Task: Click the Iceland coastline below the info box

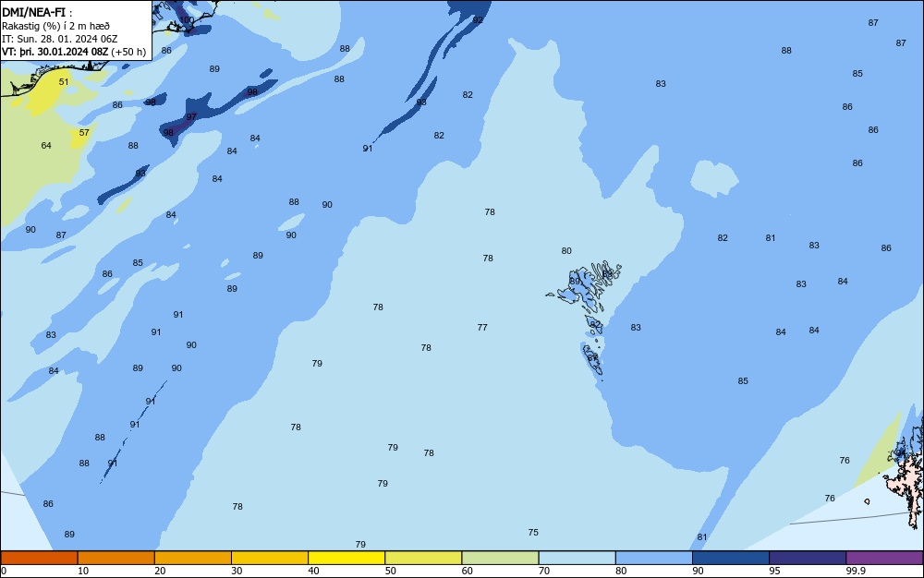Action: 53,77
